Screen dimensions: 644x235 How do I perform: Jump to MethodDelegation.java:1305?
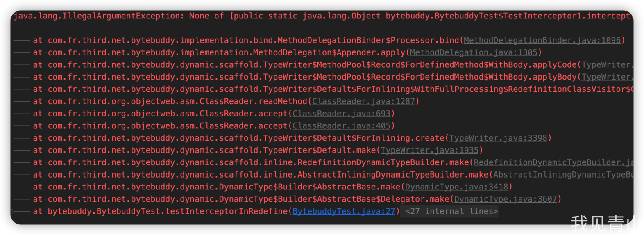coord(473,53)
